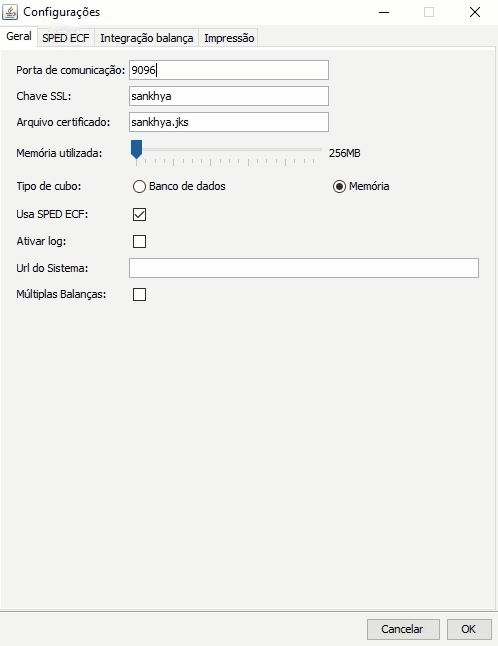
Task: Click the Cancelar button
Action: tap(403, 629)
